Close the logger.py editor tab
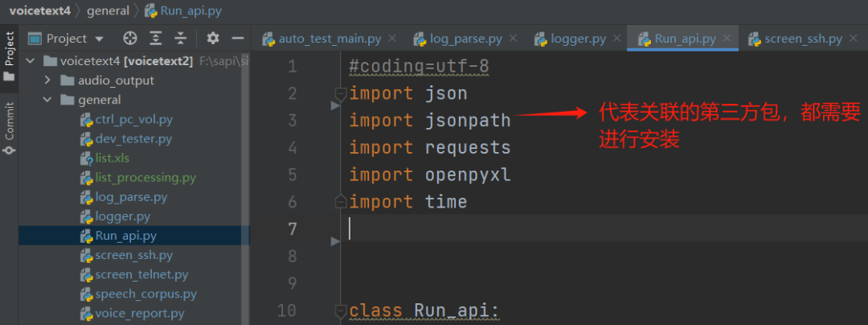This screenshot has height=325, width=868. 616,38
